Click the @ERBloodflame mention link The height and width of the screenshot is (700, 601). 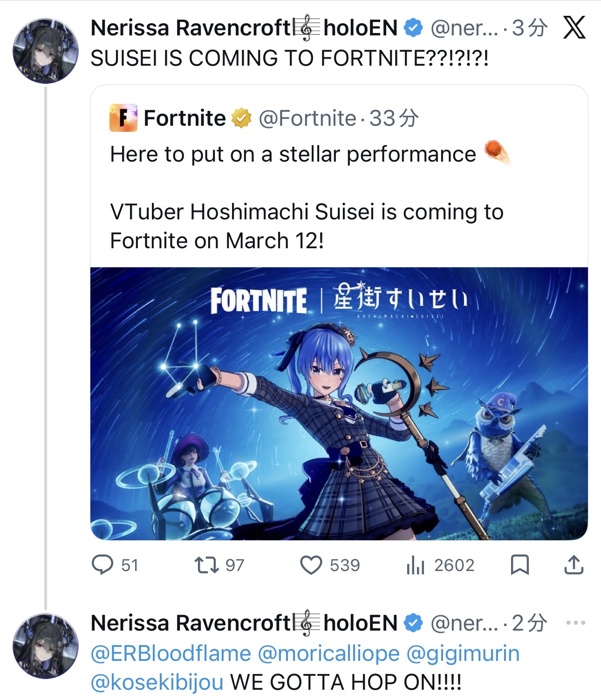[x=171, y=653]
